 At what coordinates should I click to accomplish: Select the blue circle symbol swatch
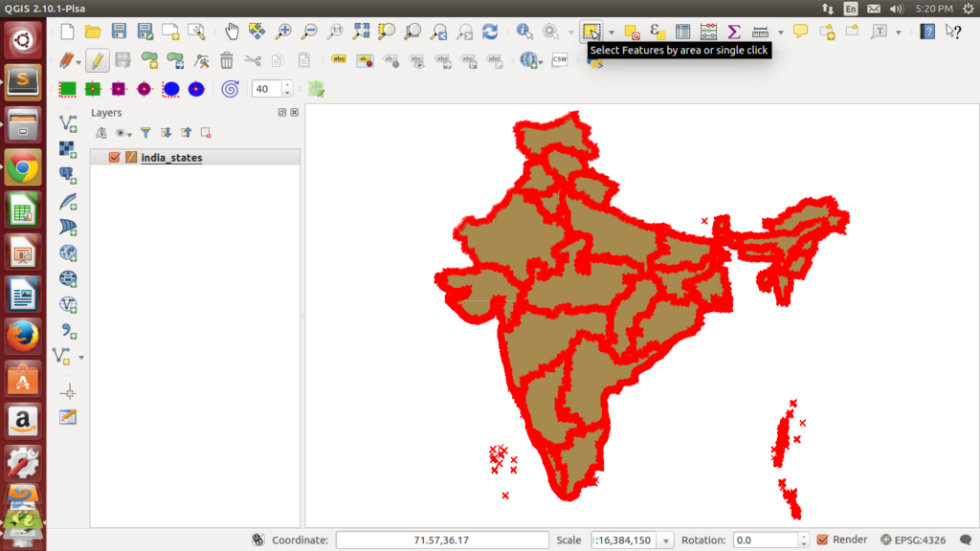[x=170, y=88]
